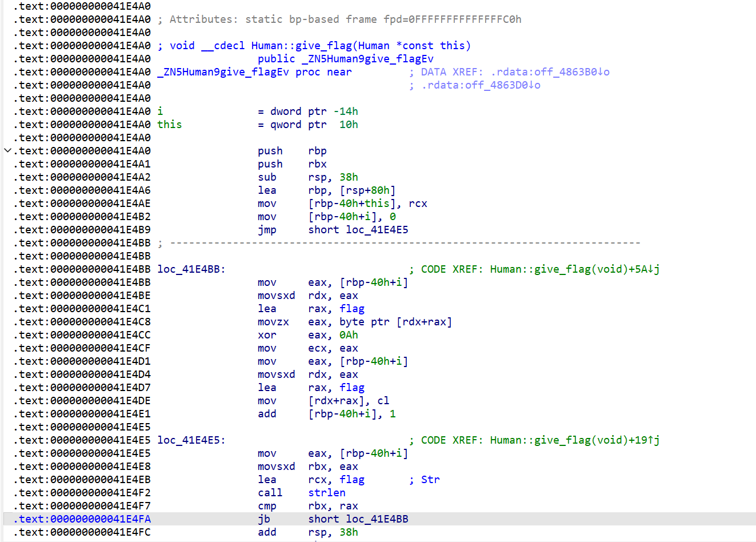Viewport: 756px width, 542px height.
Task: Select 'byte ptr [rdx+rax]' operand
Action: point(396,322)
